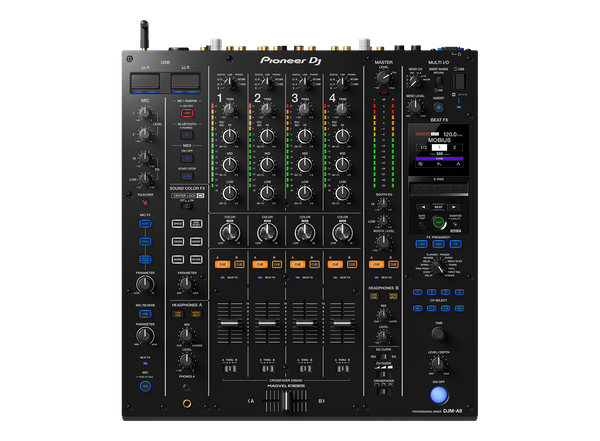This screenshot has width=600, height=441.
Task: Select Beat FX channel 2 button
Action: click(x=432, y=292)
